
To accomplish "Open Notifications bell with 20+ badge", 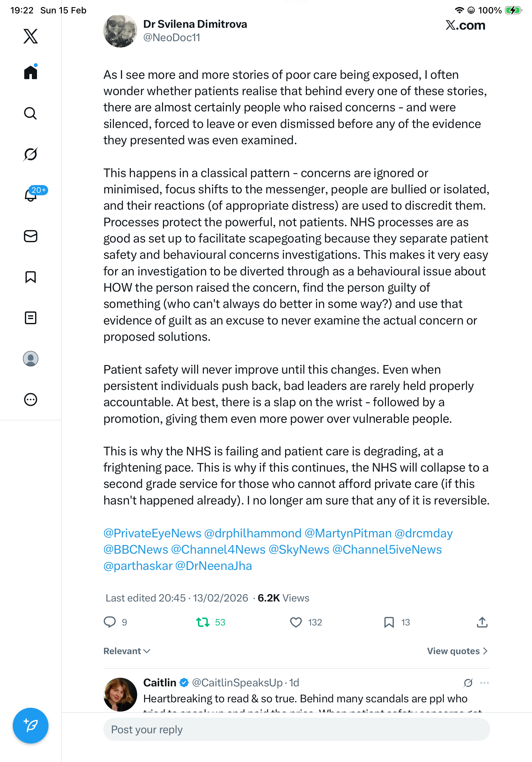I will [x=31, y=195].
